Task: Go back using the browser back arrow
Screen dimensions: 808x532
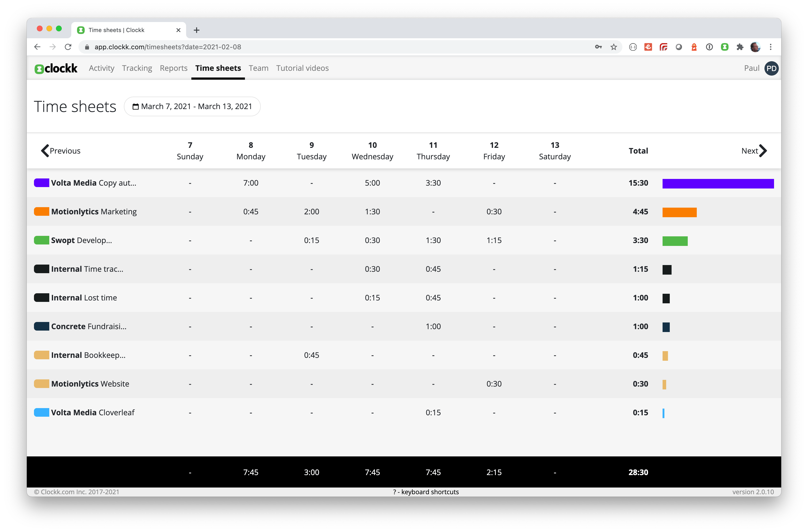Action: (x=37, y=47)
